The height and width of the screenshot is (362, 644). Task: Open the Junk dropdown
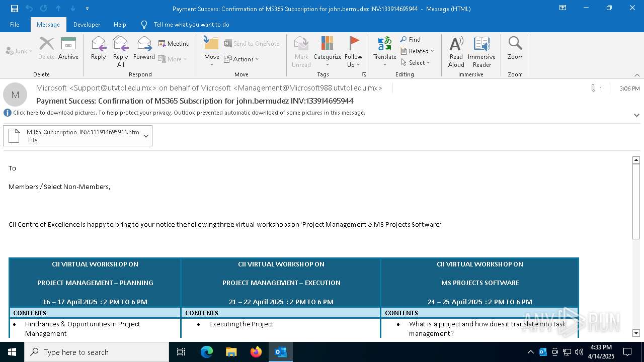tap(19, 51)
